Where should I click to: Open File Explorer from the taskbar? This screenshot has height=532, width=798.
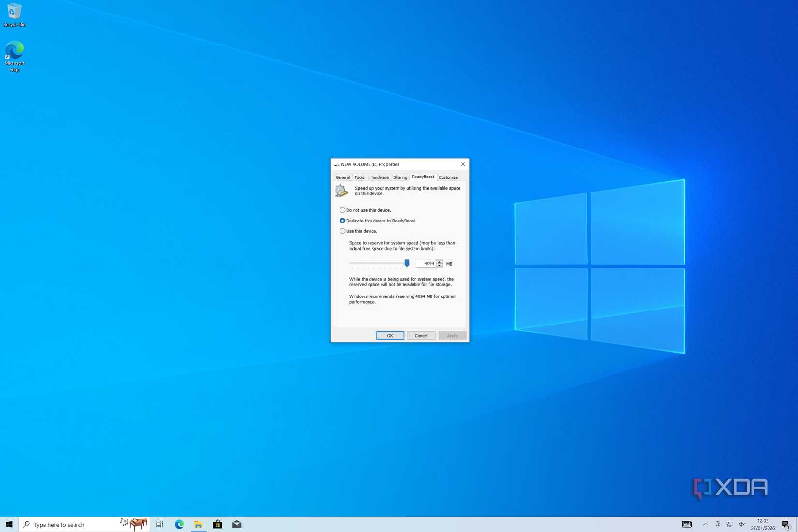198,524
